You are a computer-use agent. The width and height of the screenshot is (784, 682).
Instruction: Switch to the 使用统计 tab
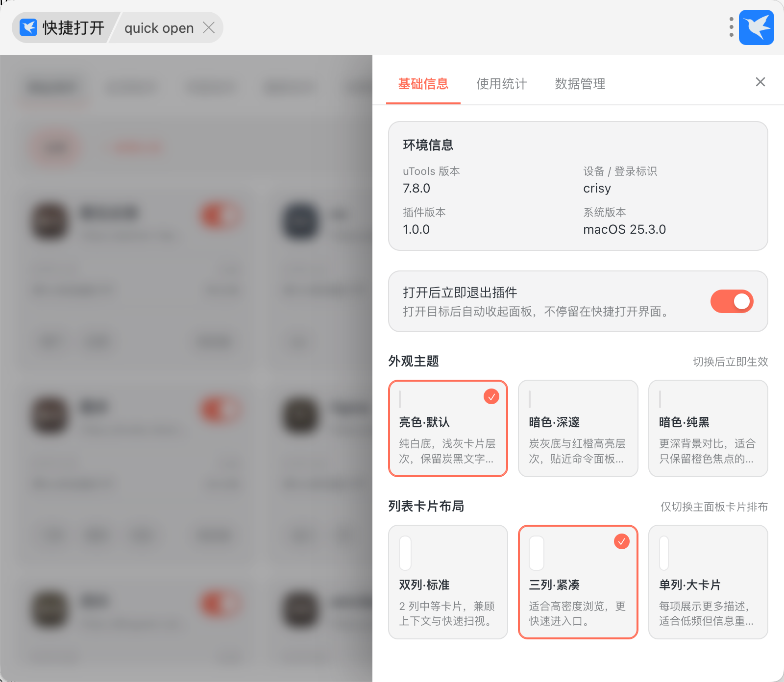coord(501,84)
